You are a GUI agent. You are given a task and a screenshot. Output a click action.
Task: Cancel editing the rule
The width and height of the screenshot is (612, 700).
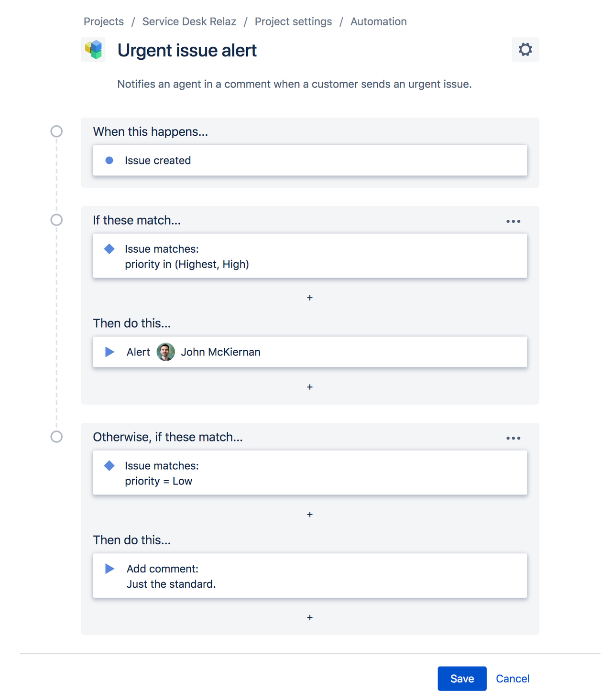[x=513, y=678]
